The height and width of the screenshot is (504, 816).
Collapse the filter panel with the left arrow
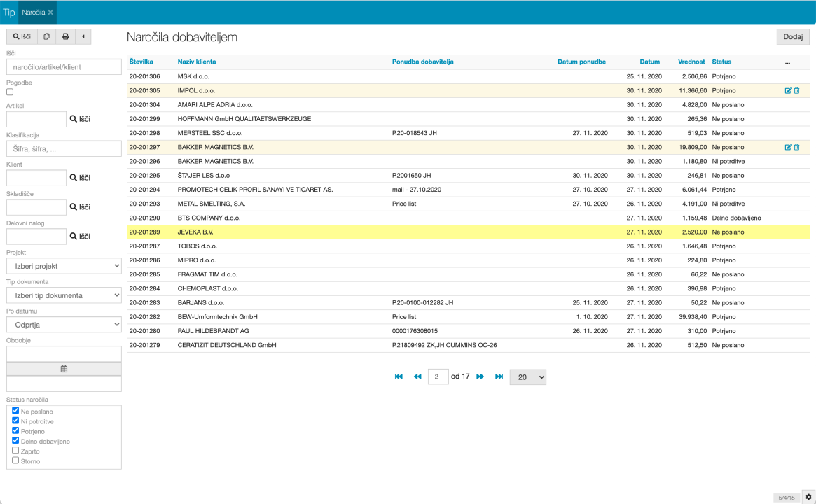(83, 36)
